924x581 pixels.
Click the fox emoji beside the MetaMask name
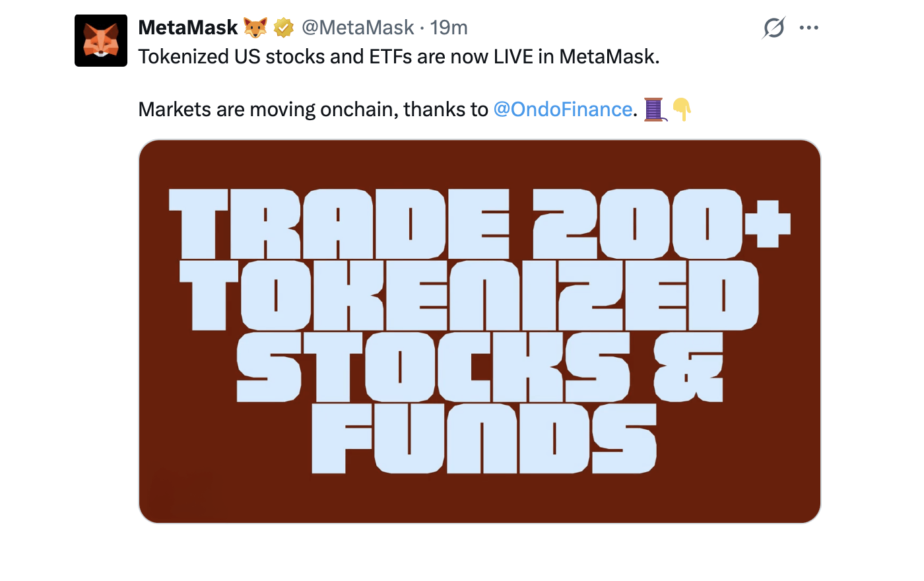pos(254,27)
